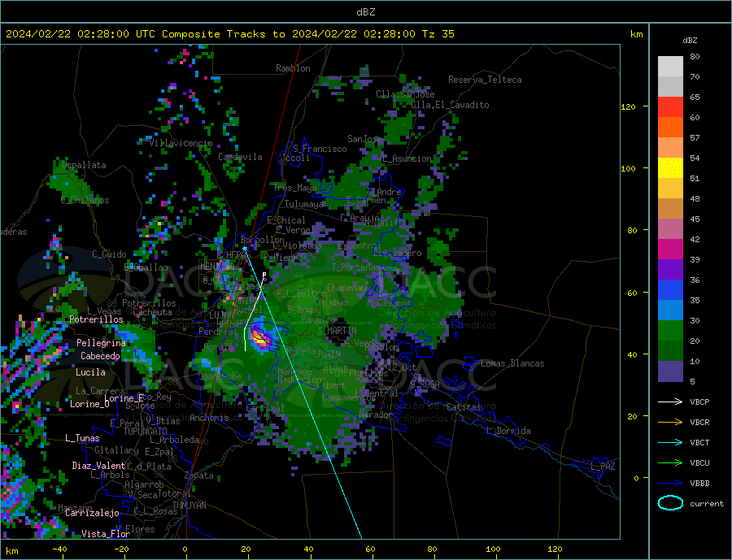Click the '54' value on the dBZ scale
Screen dimensions: 732x560
pos(695,158)
